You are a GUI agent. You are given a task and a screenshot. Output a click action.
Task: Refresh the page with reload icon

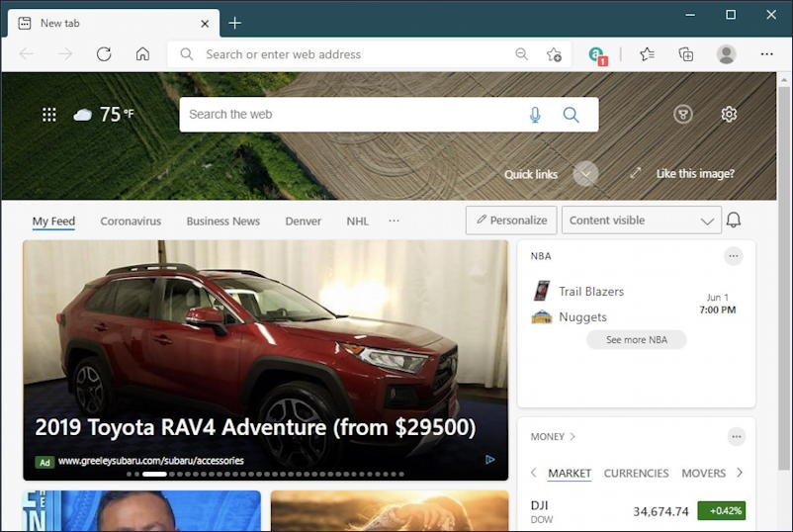coord(104,53)
